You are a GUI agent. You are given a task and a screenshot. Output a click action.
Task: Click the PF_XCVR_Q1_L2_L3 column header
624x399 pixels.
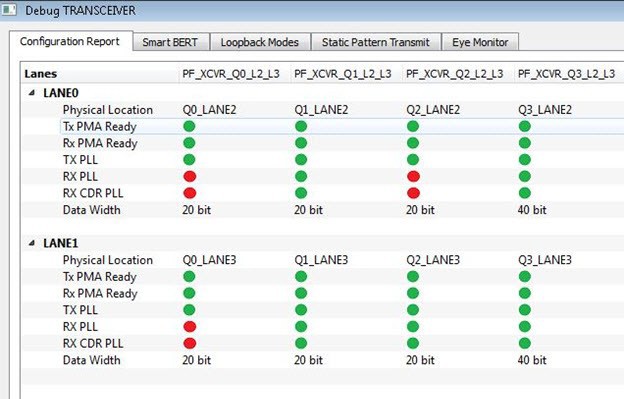(x=343, y=74)
